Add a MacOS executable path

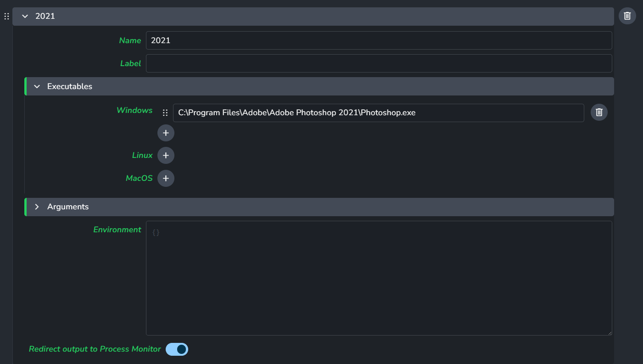click(166, 179)
